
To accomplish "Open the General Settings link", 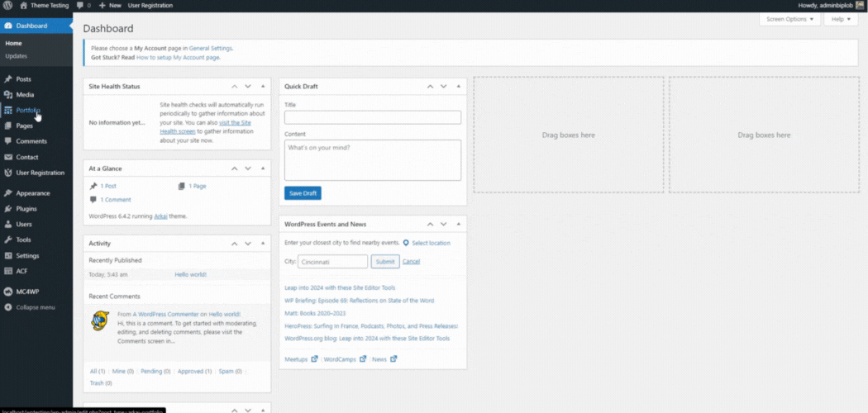I will [210, 48].
